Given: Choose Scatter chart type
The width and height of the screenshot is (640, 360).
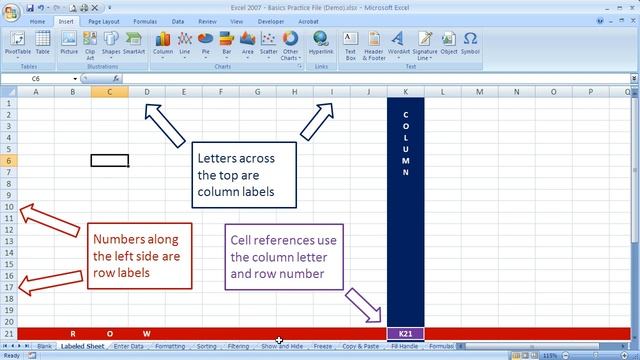Looking at the screenshot, I should tap(269, 45).
